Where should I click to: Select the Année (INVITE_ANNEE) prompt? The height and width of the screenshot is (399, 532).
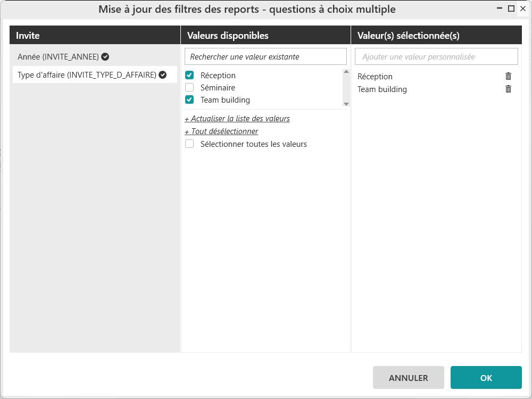pyautogui.click(x=58, y=56)
